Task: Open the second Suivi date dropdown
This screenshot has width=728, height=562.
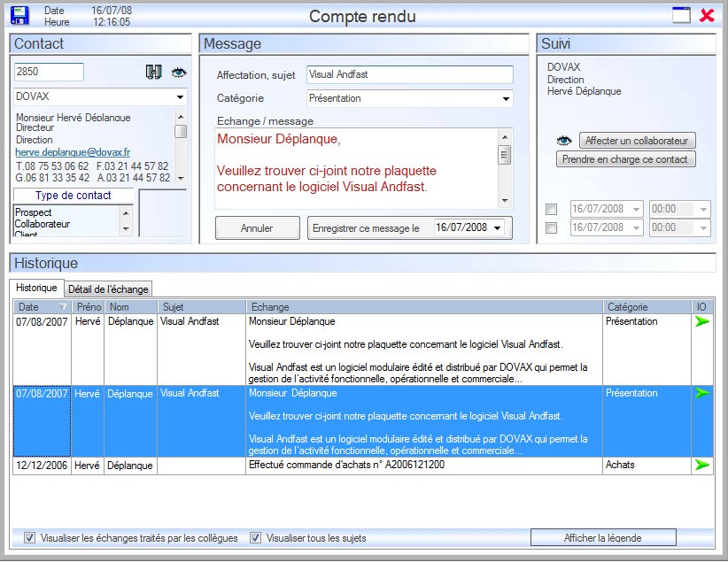Action: [x=636, y=227]
